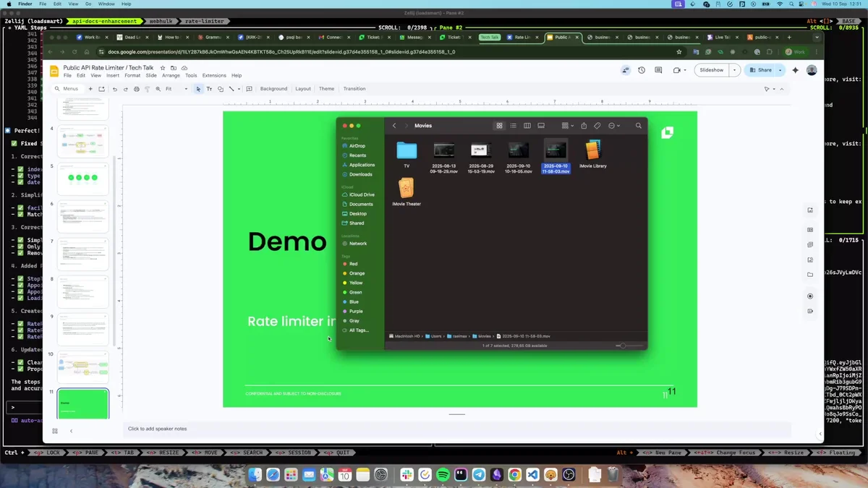Adjust the Finder icon size slider
The height and width of the screenshot is (488, 868).
pyautogui.click(x=622, y=346)
